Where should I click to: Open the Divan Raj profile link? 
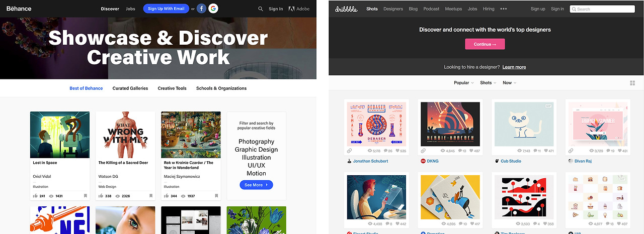584,161
